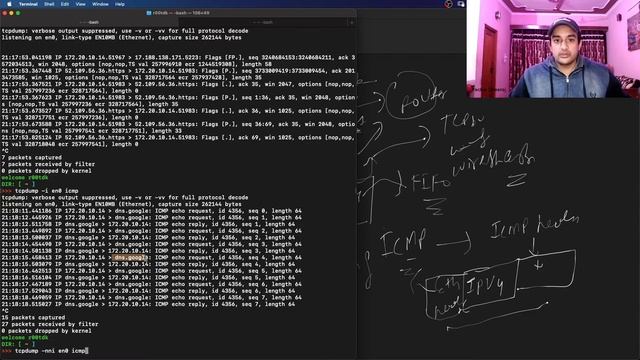This screenshot has height=360, width=640.
Task: Open the Apple menu
Action: point(9,4)
